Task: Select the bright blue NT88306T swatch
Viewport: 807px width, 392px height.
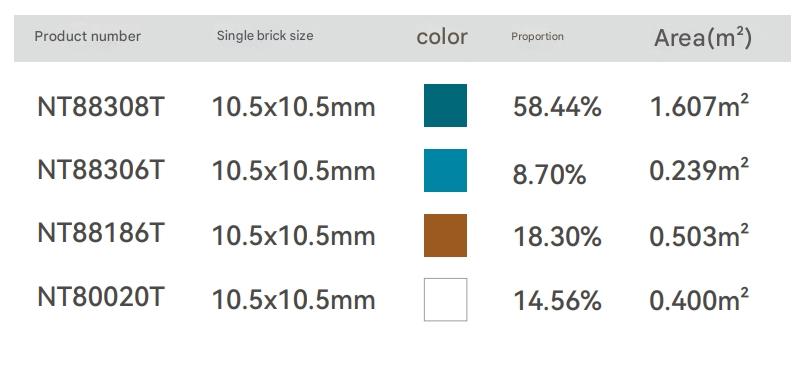Action: [445, 170]
